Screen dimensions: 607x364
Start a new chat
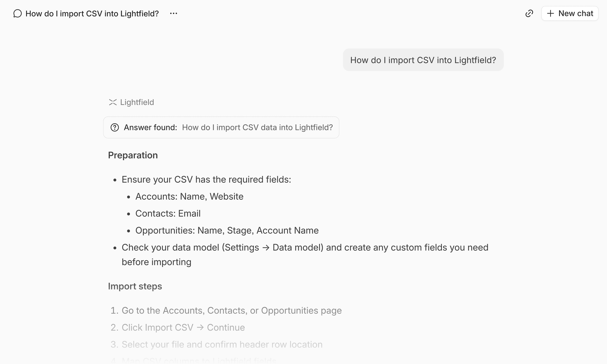tap(570, 14)
